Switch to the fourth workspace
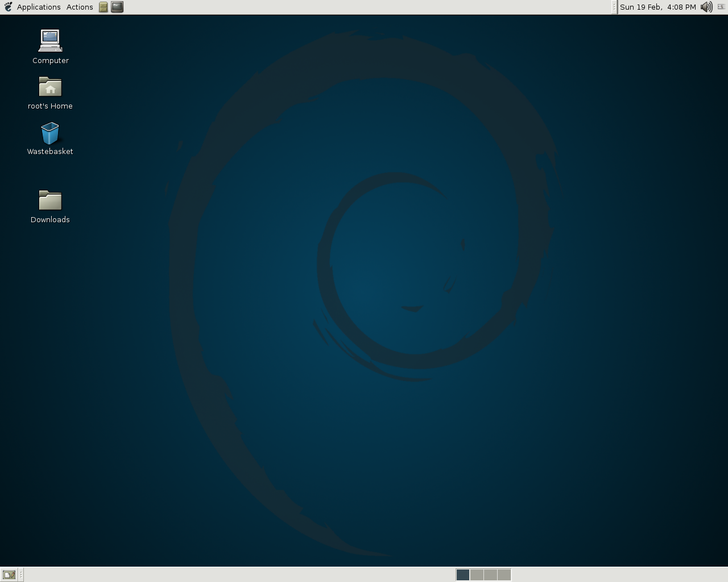 click(x=504, y=575)
